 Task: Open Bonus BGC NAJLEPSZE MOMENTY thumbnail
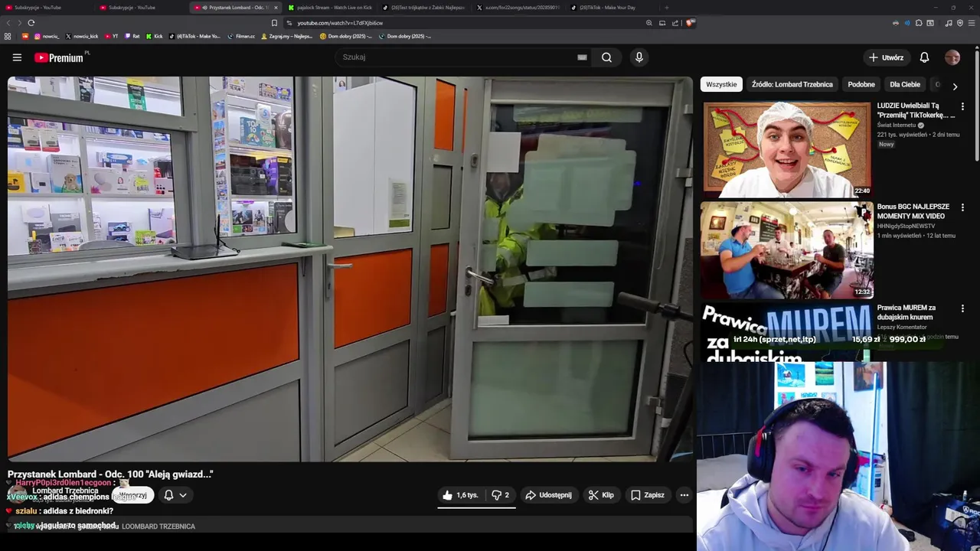point(787,249)
